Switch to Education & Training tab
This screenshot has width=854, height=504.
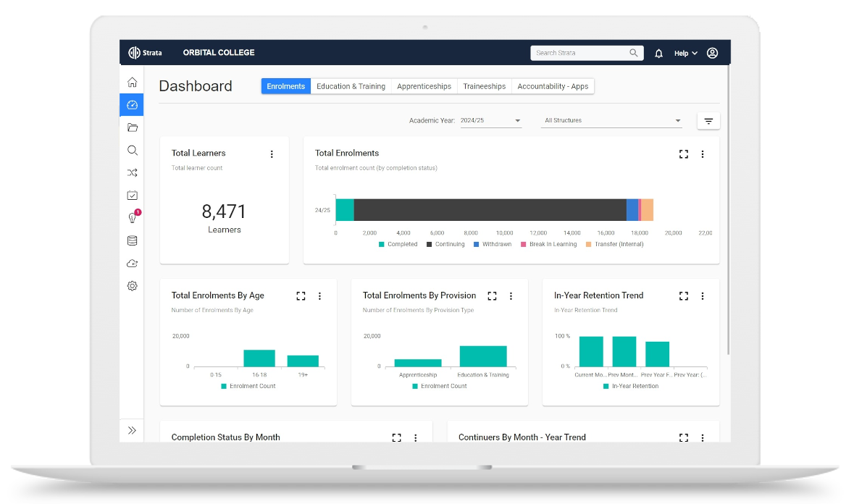point(351,86)
